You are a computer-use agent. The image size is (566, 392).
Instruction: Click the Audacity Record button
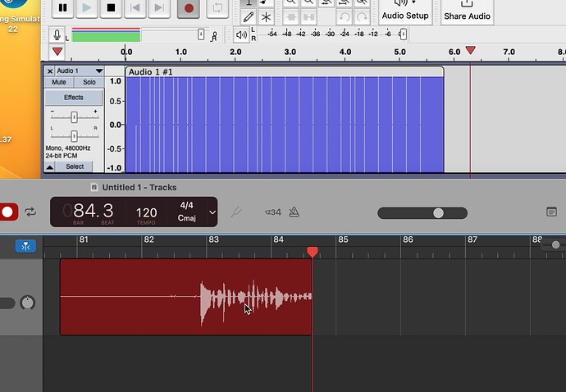(x=189, y=7)
